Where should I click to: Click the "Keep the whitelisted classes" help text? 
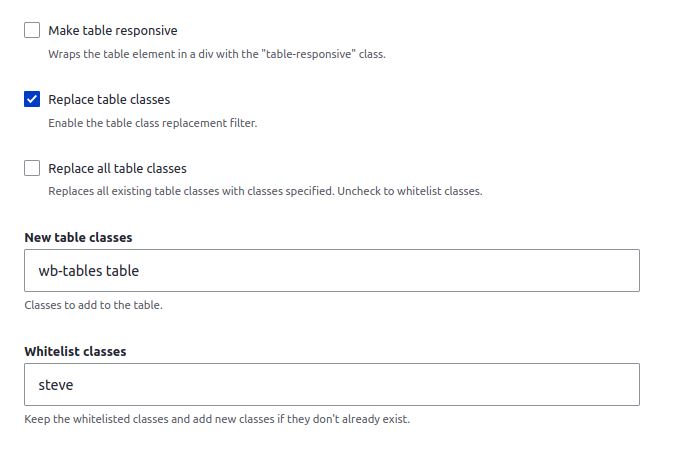click(x=216, y=419)
